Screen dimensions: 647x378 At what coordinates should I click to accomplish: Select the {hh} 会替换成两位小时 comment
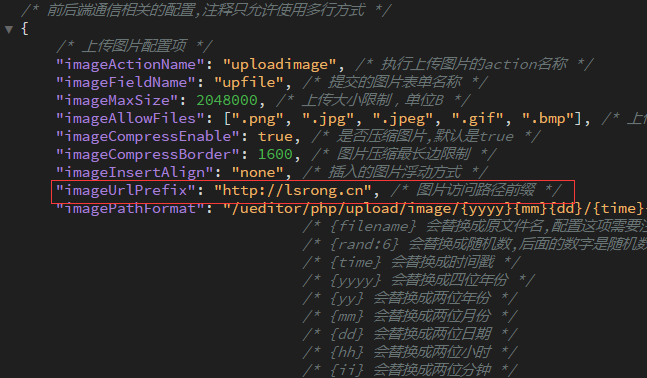click(410, 352)
